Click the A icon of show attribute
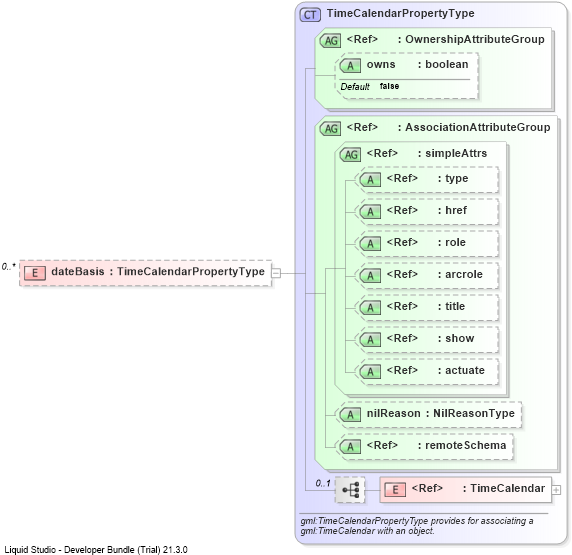Viewport: 572px width, 555px height. tap(370, 339)
